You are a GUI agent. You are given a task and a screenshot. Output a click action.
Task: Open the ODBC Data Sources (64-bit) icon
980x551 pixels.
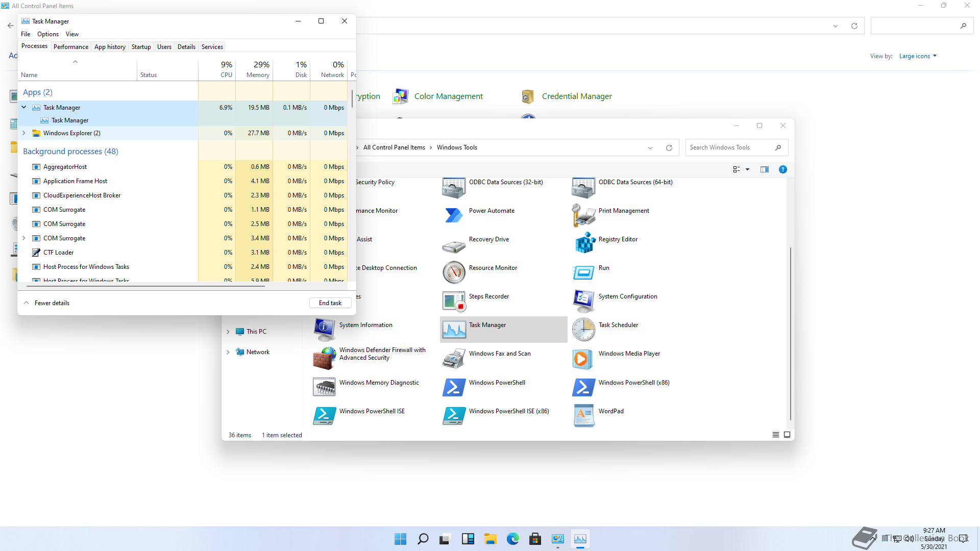[583, 188]
